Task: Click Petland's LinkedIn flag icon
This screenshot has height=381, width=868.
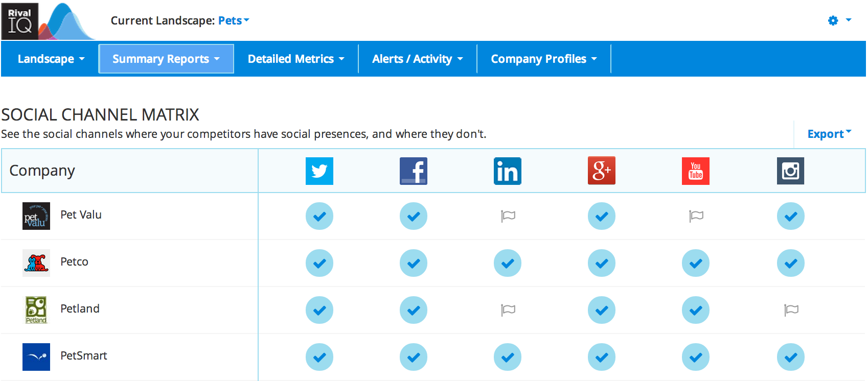Action: pyautogui.click(x=508, y=310)
